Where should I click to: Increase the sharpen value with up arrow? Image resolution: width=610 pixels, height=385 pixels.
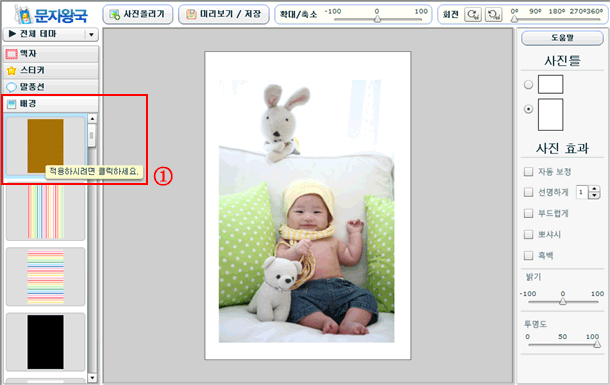click(x=594, y=189)
